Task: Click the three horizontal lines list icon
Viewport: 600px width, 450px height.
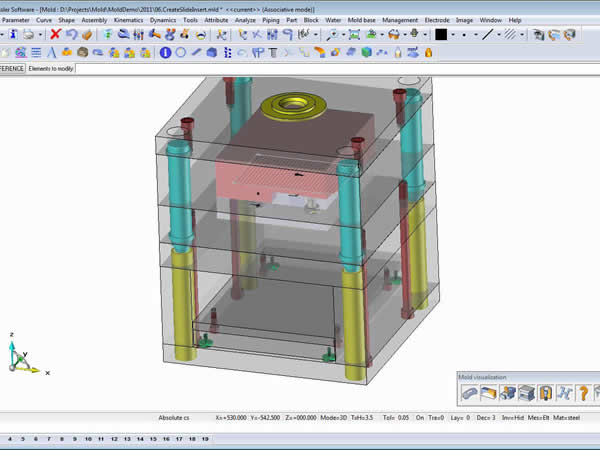Action: pos(36,52)
